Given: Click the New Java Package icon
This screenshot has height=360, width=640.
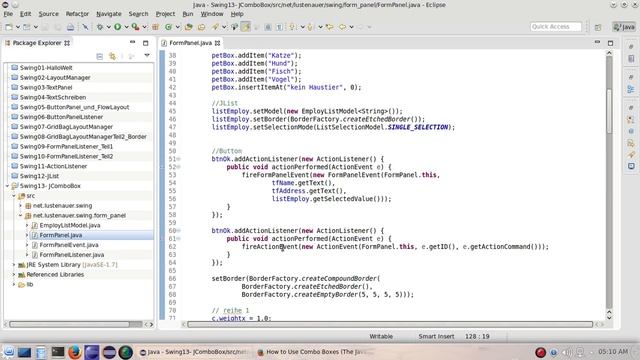Looking at the screenshot, I should tap(155, 27).
